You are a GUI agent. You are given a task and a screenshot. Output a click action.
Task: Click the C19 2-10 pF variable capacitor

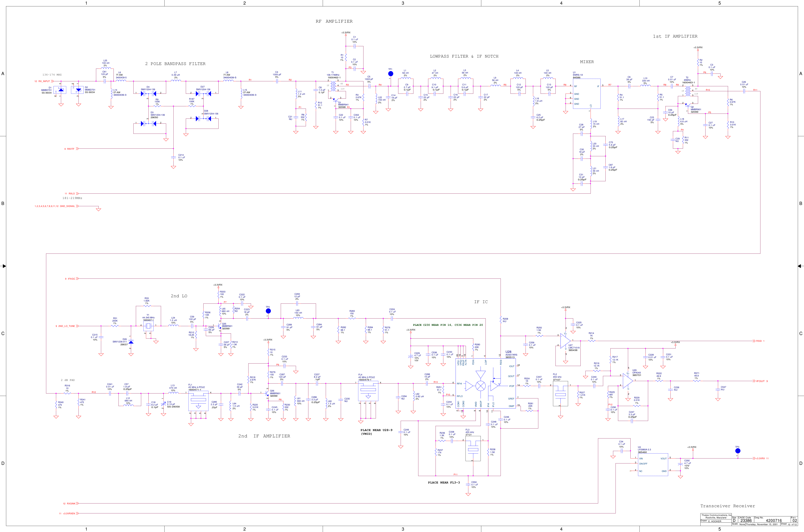[163, 404]
